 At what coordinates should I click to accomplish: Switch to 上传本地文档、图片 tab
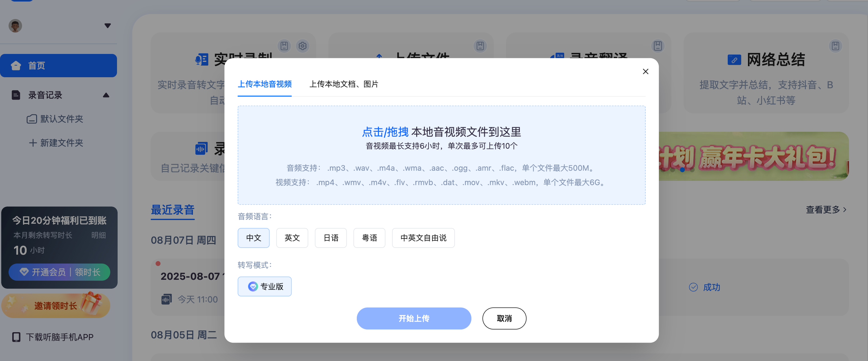point(344,84)
